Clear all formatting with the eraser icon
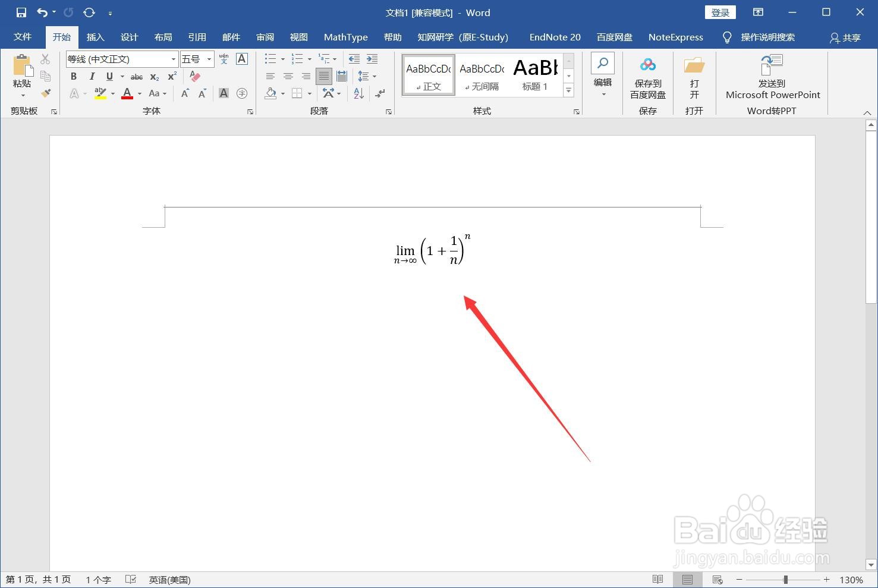 pos(194,76)
